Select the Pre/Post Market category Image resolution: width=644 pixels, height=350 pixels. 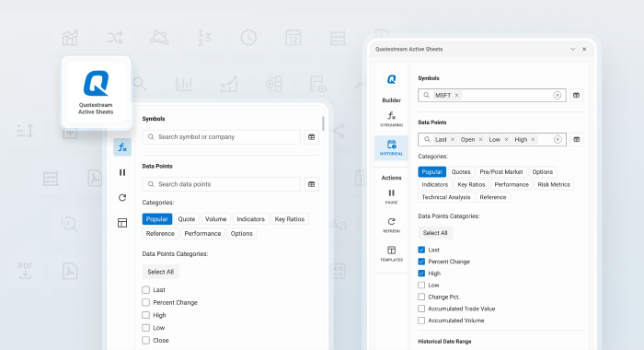coord(501,172)
